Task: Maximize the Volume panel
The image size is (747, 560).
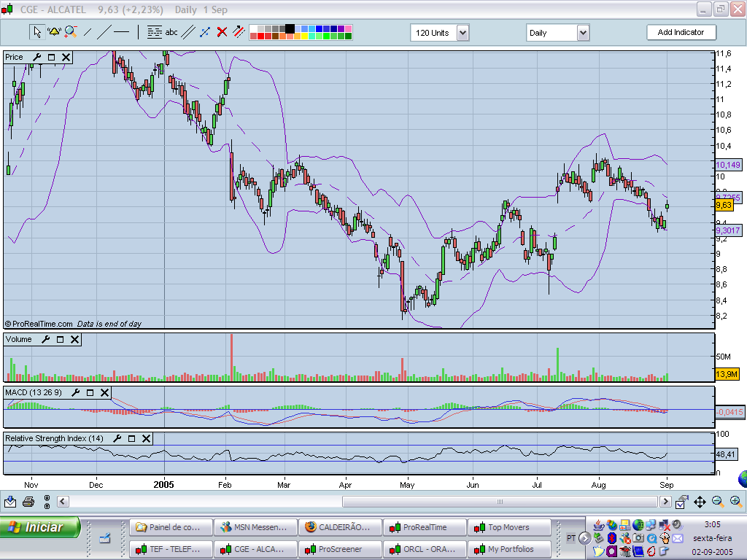Action: (61, 339)
